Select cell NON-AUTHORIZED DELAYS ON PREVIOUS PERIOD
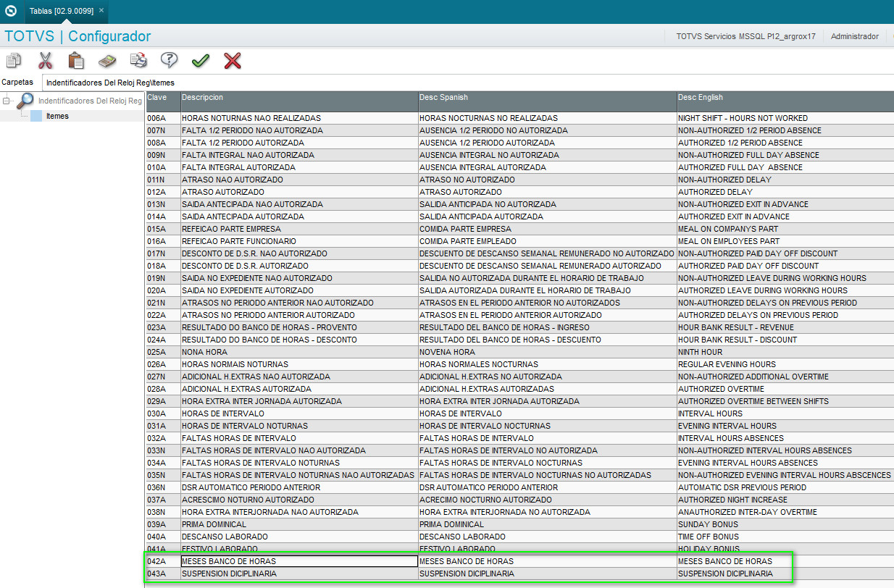 [785, 303]
